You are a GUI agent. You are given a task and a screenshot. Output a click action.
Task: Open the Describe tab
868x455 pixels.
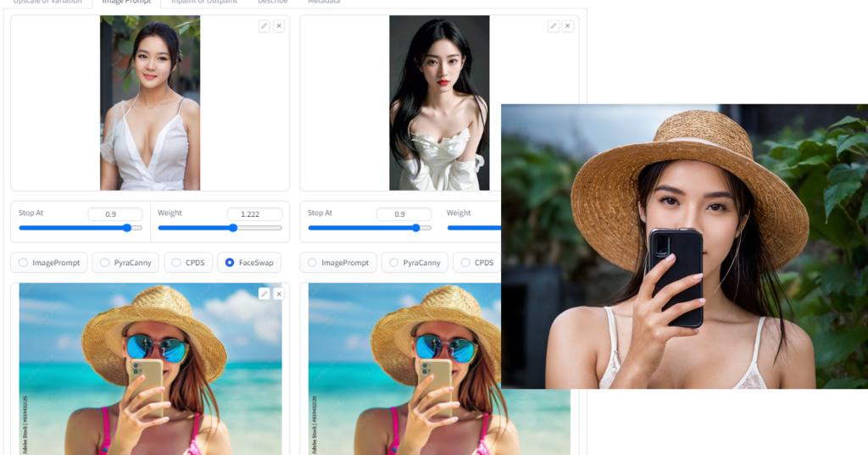coord(272,3)
